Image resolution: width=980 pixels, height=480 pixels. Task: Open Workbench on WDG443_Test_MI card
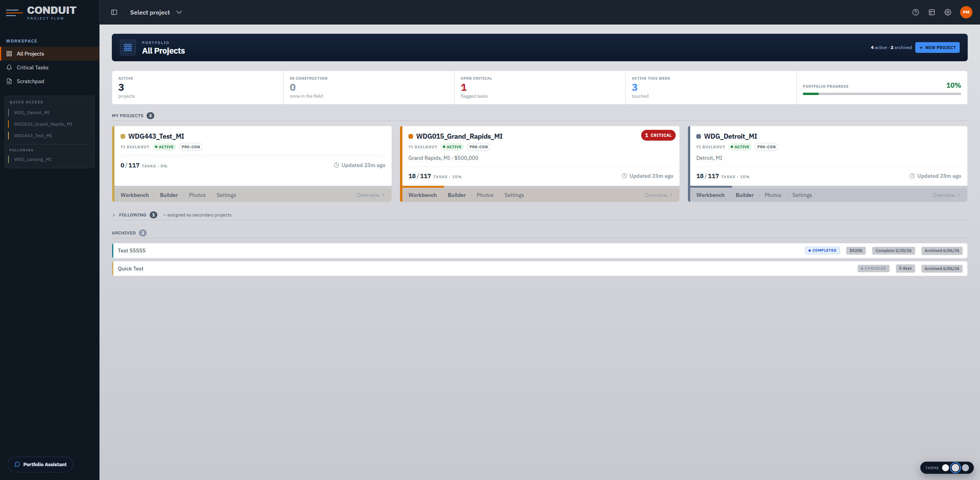[x=135, y=195]
